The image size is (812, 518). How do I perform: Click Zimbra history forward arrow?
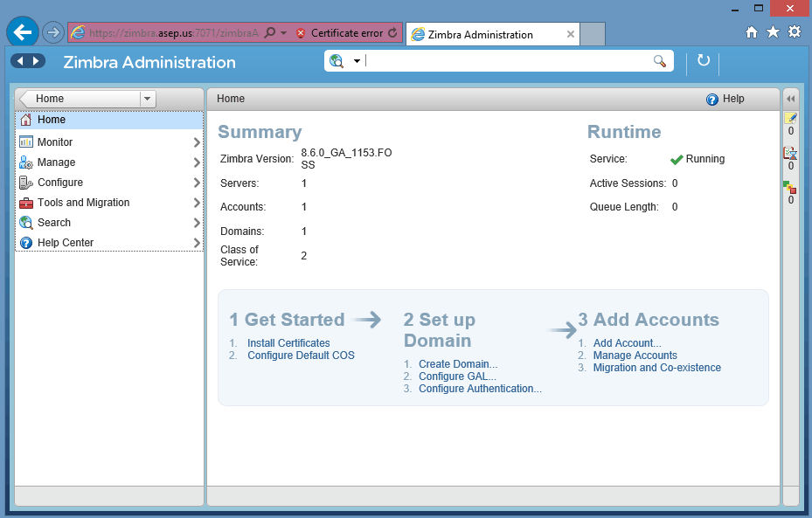36,61
